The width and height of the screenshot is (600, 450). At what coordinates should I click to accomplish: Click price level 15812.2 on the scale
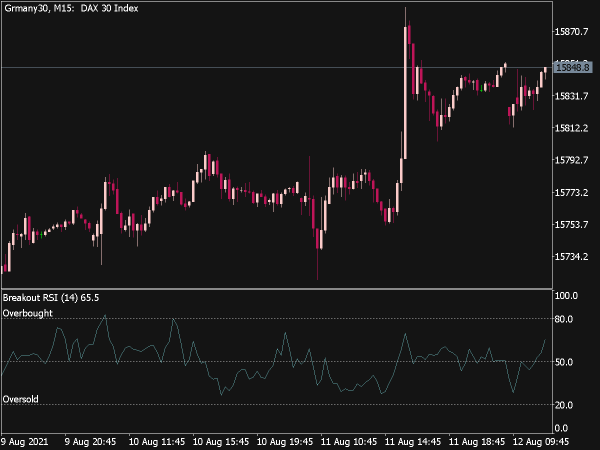571,128
